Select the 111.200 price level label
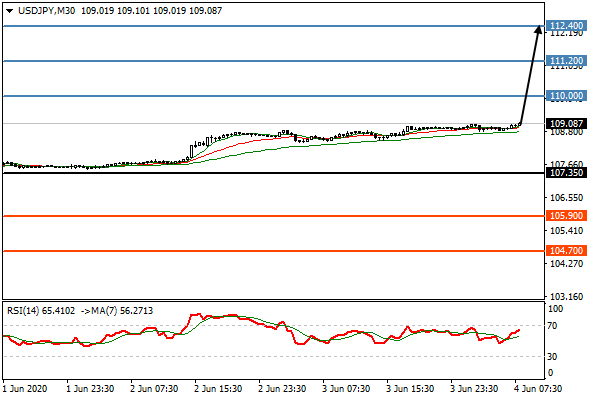Image resolution: width=590 pixels, height=400 pixels. click(566, 61)
